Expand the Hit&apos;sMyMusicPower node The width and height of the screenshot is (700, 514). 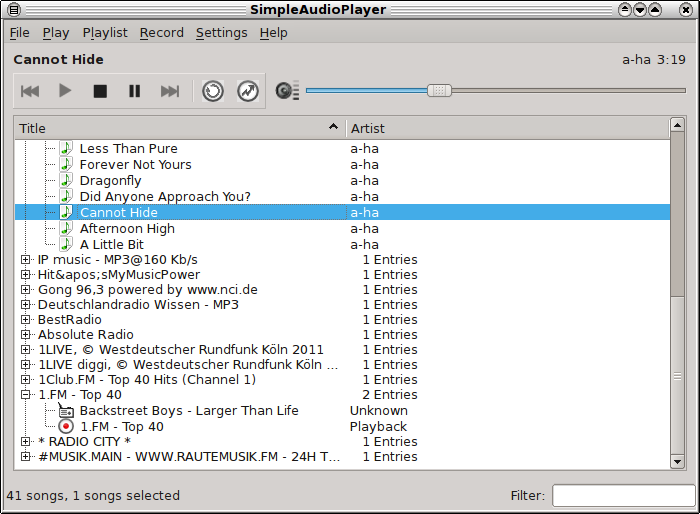coord(25,275)
